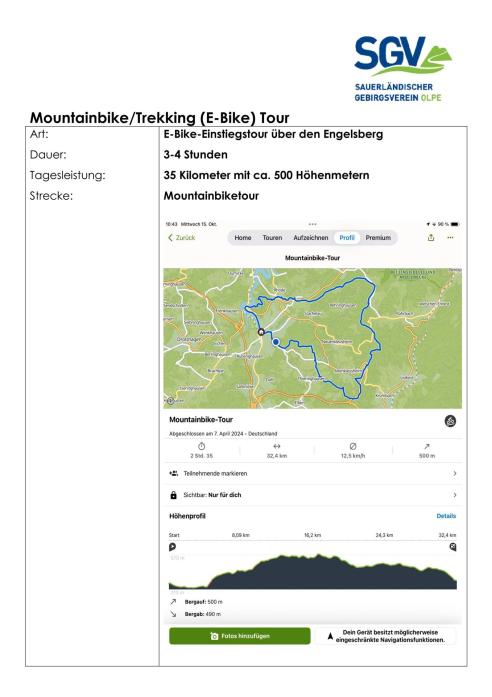Tap the share icon in the top bar

coord(431,237)
